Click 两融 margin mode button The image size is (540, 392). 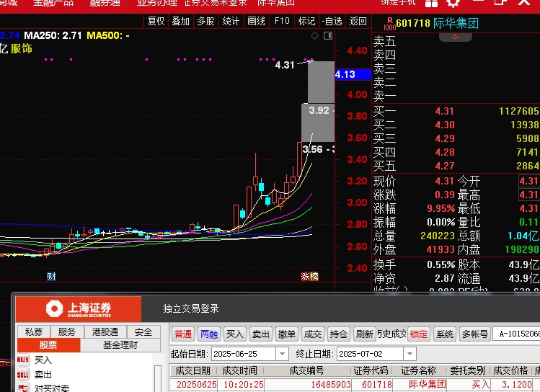pyautogui.click(x=209, y=334)
